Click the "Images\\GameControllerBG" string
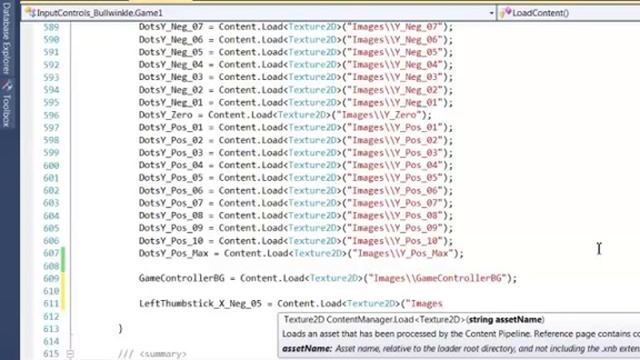This screenshot has height=360, width=640. click(x=438, y=278)
